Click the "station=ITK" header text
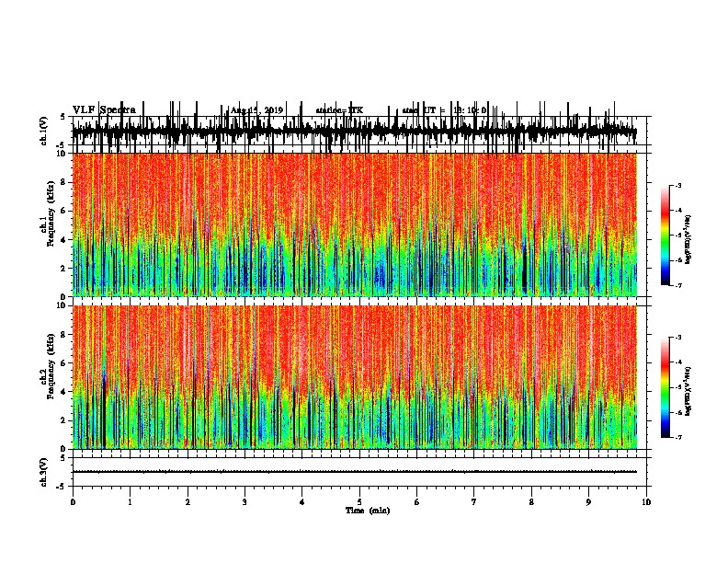The height and width of the screenshot is (563, 728). coord(339,110)
